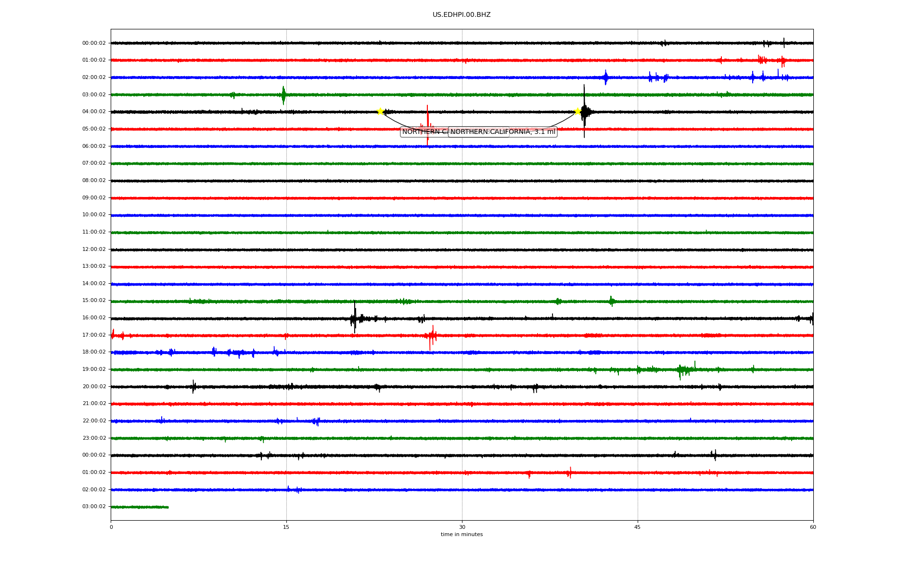Click the large black event on 04:00:02 trace
This screenshot has height=578, width=924.
pyautogui.click(x=584, y=112)
